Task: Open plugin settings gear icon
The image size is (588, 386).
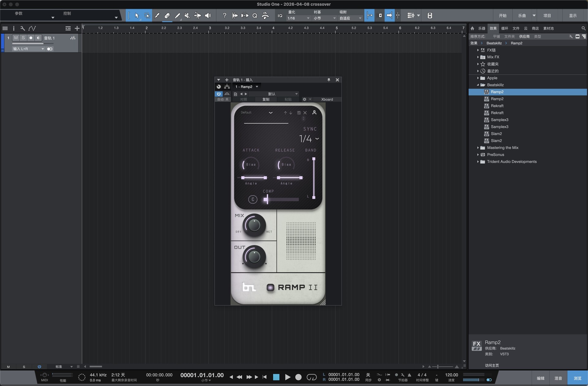Action: 304,100
